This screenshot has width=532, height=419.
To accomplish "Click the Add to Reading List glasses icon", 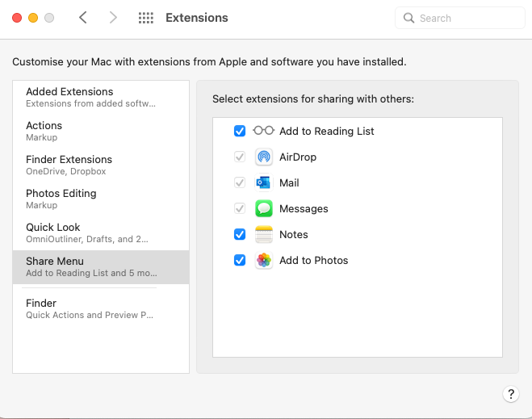I will [x=264, y=131].
